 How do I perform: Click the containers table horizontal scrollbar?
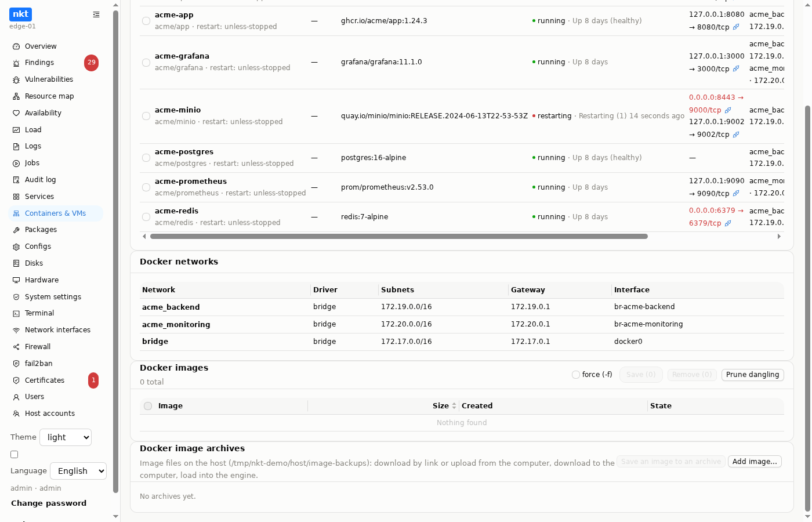pyautogui.click(x=399, y=237)
